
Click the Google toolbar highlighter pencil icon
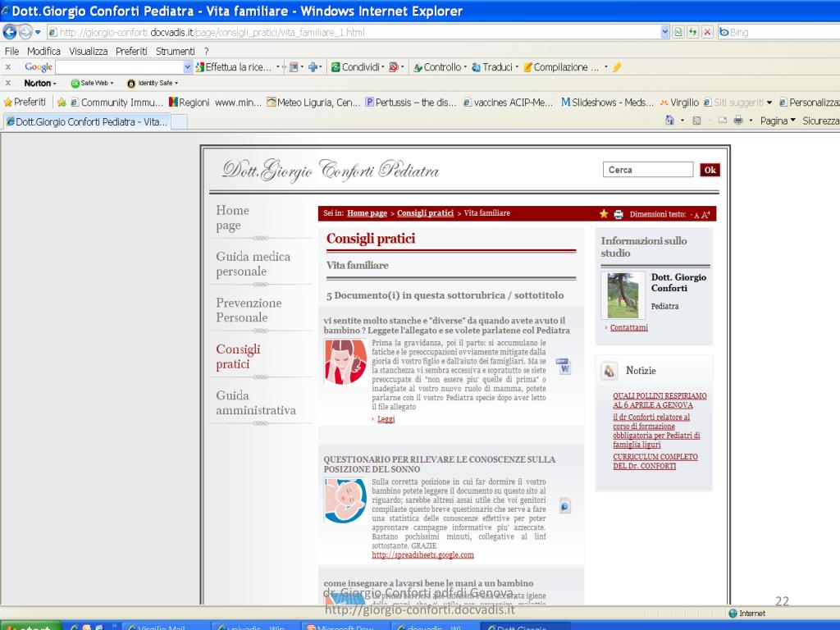click(x=617, y=67)
